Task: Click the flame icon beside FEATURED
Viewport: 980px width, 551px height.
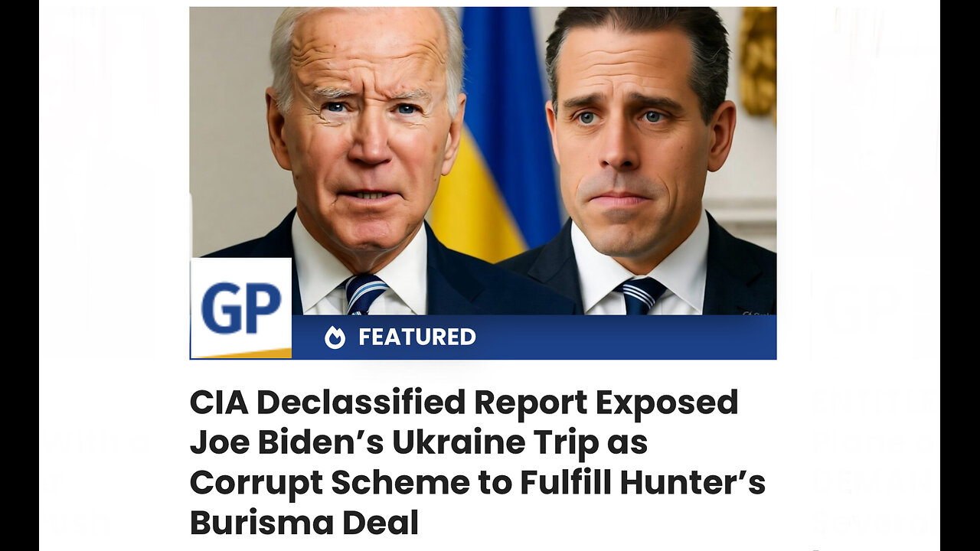Action: coord(335,337)
